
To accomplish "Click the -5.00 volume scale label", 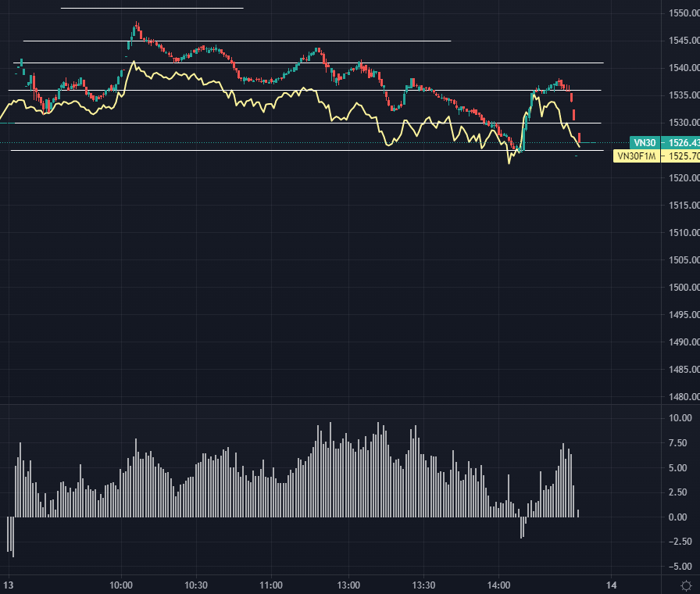I will [678, 564].
